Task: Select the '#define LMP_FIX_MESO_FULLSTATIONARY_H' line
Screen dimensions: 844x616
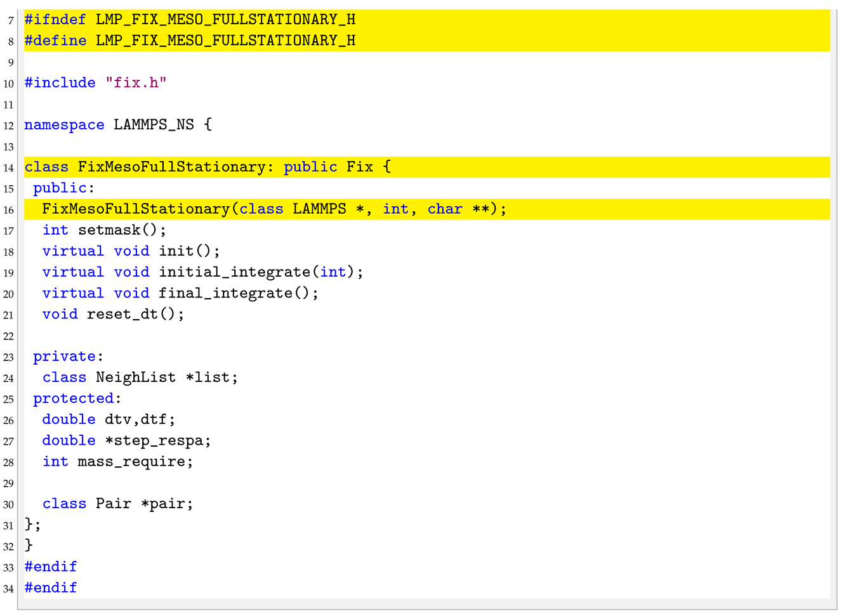Action: [190, 41]
